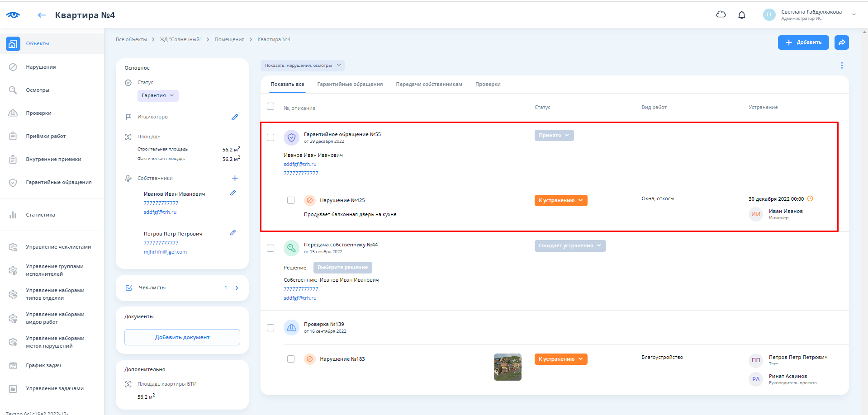Screen dimensions: 868x415
Task: Open the three-dot options menu
Action: [841, 66]
